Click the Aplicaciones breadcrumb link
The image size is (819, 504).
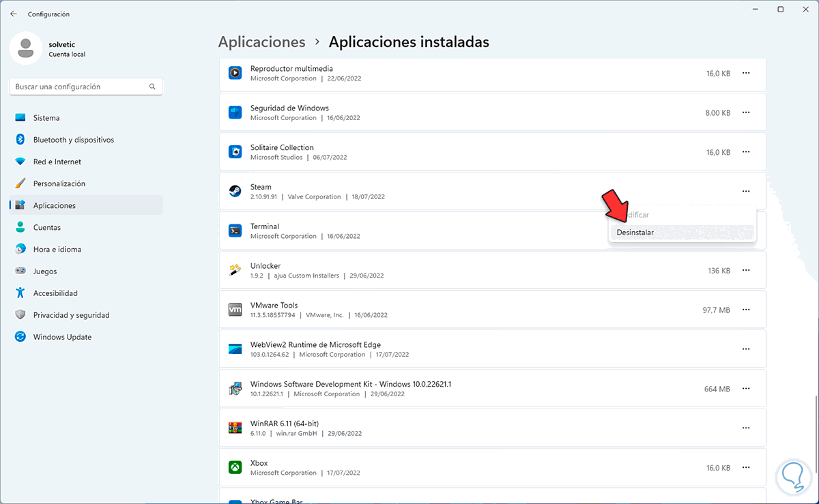(x=261, y=42)
